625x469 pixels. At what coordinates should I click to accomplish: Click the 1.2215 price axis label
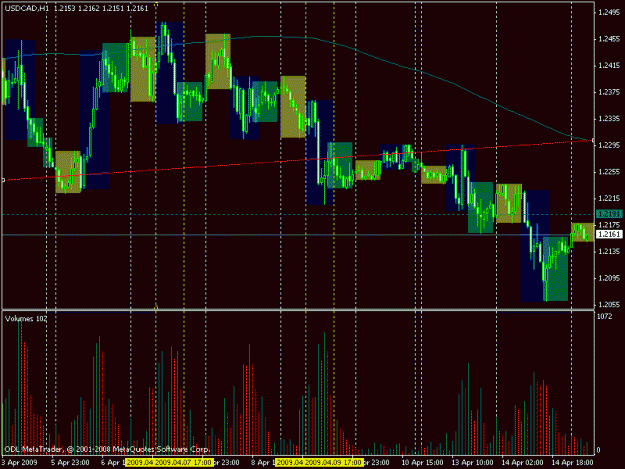(x=609, y=198)
